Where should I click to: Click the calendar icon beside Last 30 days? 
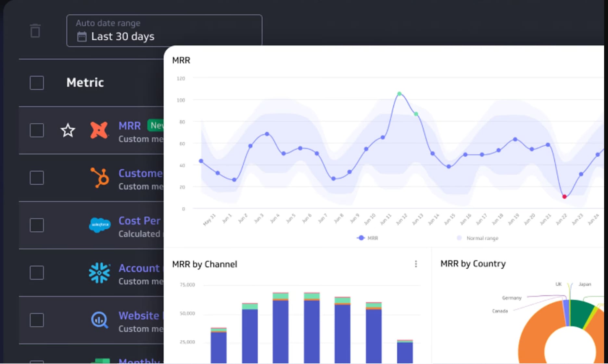click(82, 37)
